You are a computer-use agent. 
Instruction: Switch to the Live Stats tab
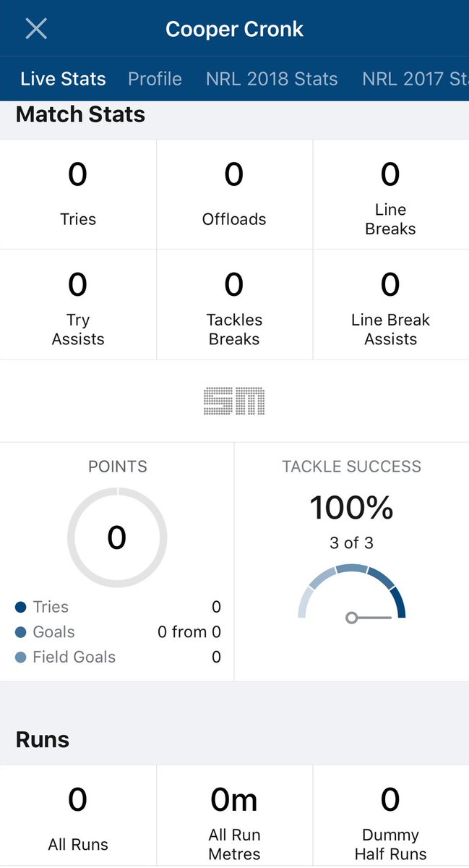[x=63, y=79]
